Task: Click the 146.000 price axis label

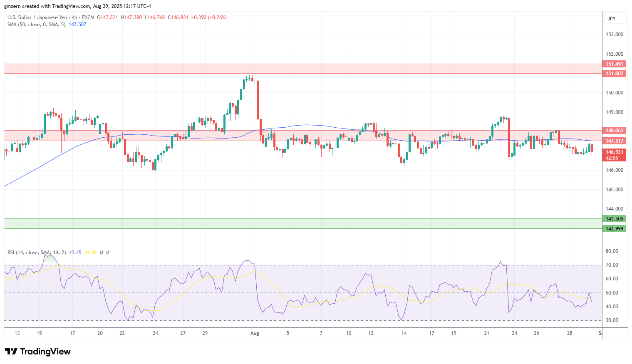Action: pyautogui.click(x=615, y=170)
